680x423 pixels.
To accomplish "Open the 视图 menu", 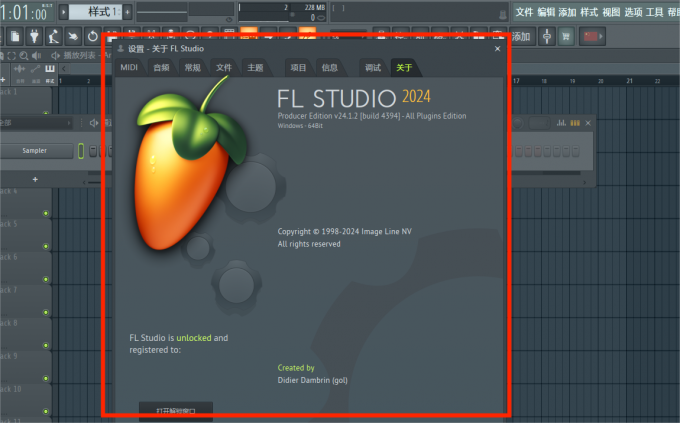I will point(611,12).
